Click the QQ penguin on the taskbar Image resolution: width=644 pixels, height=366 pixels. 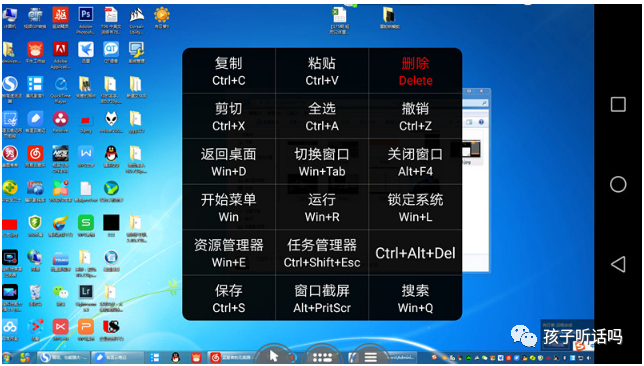pos(175,357)
